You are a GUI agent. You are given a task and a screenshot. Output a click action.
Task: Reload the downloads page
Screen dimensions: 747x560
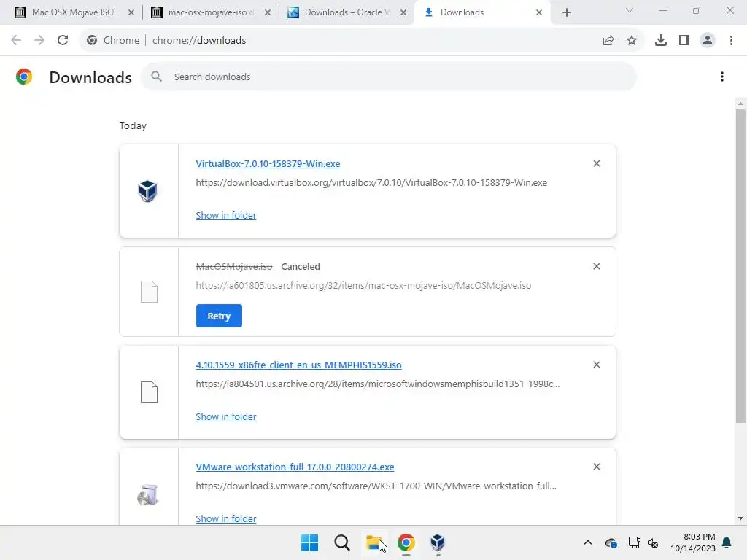pyautogui.click(x=63, y=41)
